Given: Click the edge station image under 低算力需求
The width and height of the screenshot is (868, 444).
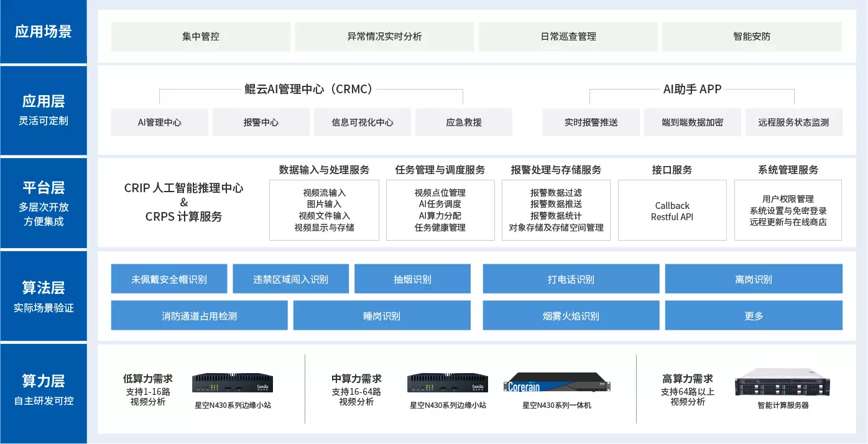Looking at the screenshot, I should click(233, 383).
